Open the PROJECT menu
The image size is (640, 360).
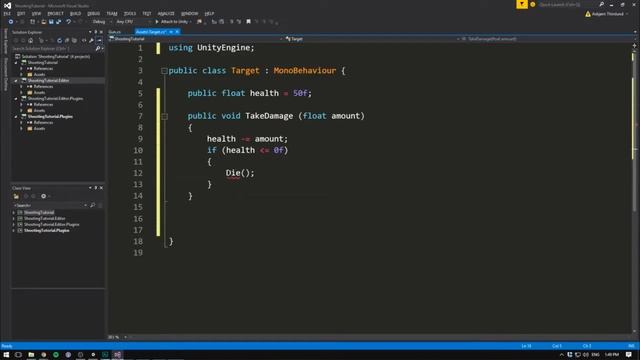pos(55,13)
